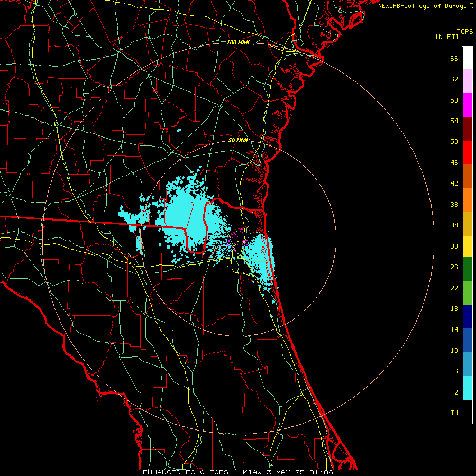Screen dimensions: 476x476
Task: Click the 42 legend value
Action: (454, 184)
